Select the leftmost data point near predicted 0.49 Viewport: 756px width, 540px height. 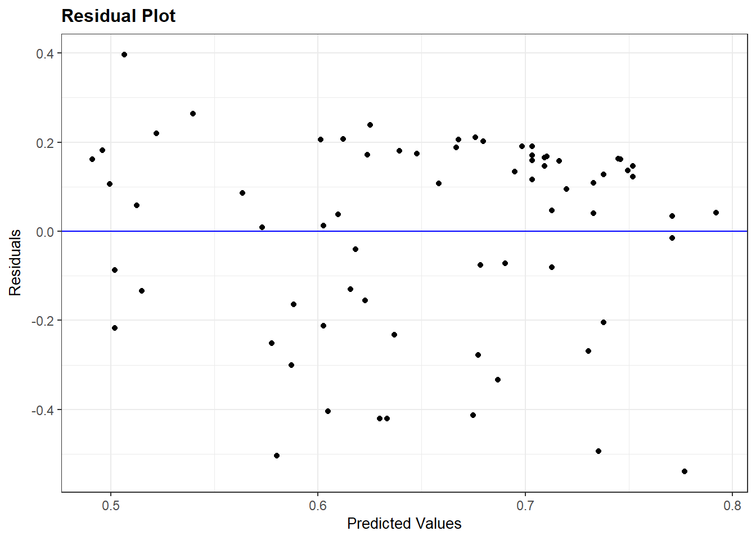[x=92, y=159]
